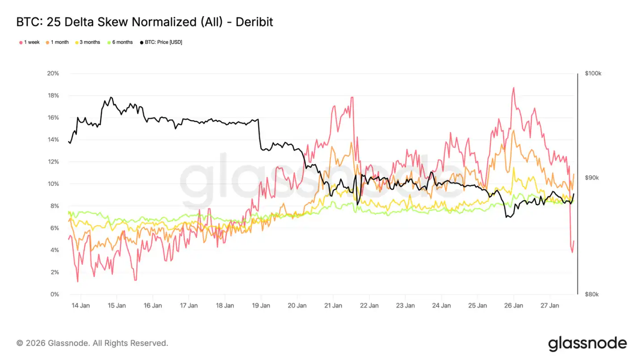
Task: Click the "0%" left axis label
Action: (54, 295)
